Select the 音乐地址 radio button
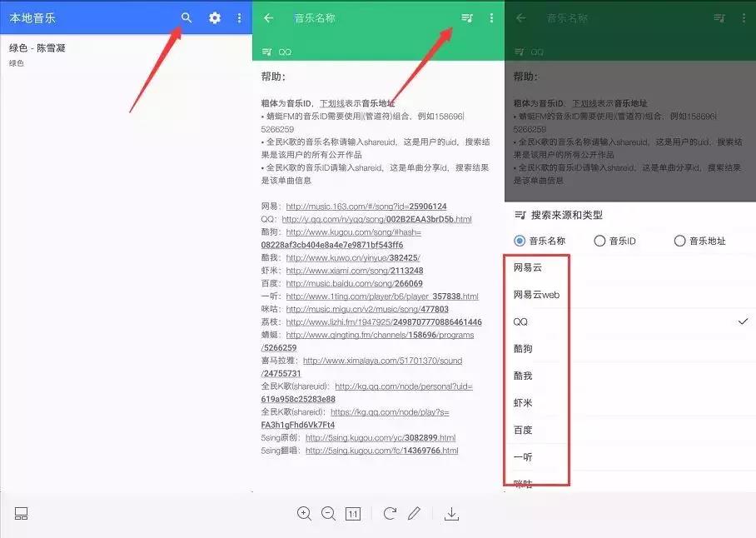This screenshot has width=756, height=538. tap(680, 241)
